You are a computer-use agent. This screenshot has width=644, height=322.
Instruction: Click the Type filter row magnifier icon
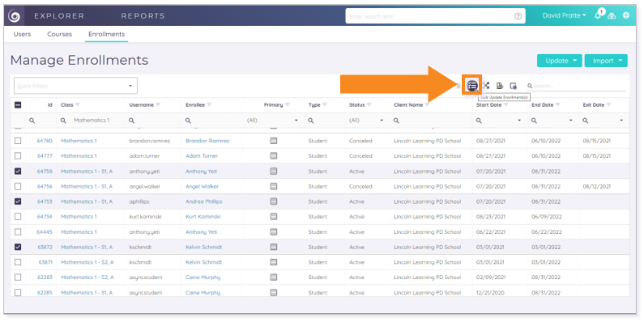pos(311,121)
